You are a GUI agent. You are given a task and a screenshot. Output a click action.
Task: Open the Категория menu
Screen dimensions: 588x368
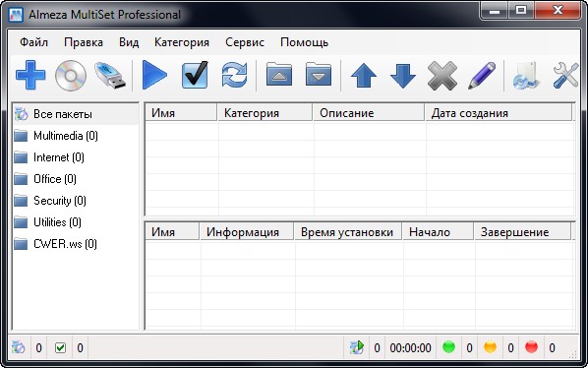(182, 42)
